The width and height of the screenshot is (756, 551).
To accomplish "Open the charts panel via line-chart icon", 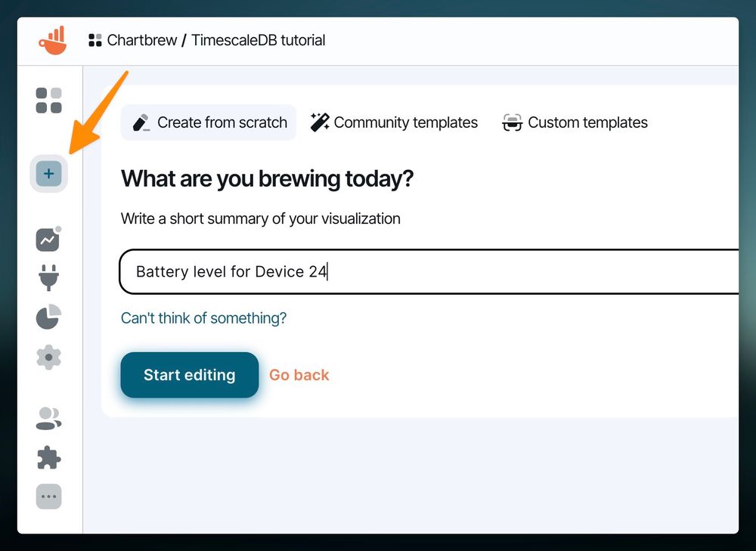I will [47, 239].
